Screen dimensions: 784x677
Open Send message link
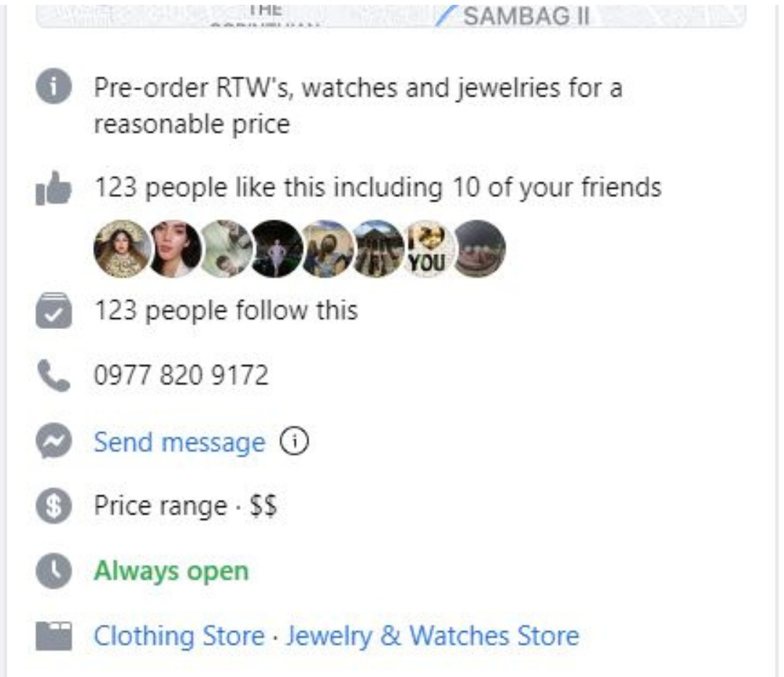pos(179,442)
